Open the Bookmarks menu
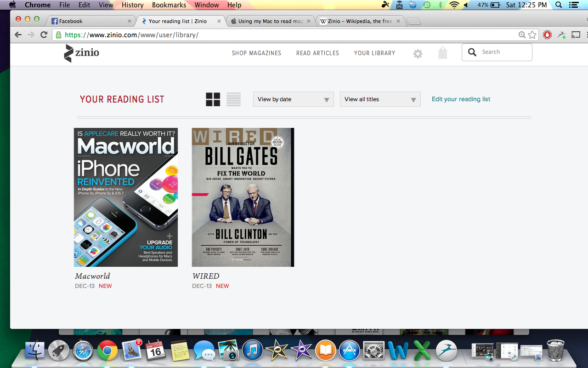588x368 pixels. 169,5
